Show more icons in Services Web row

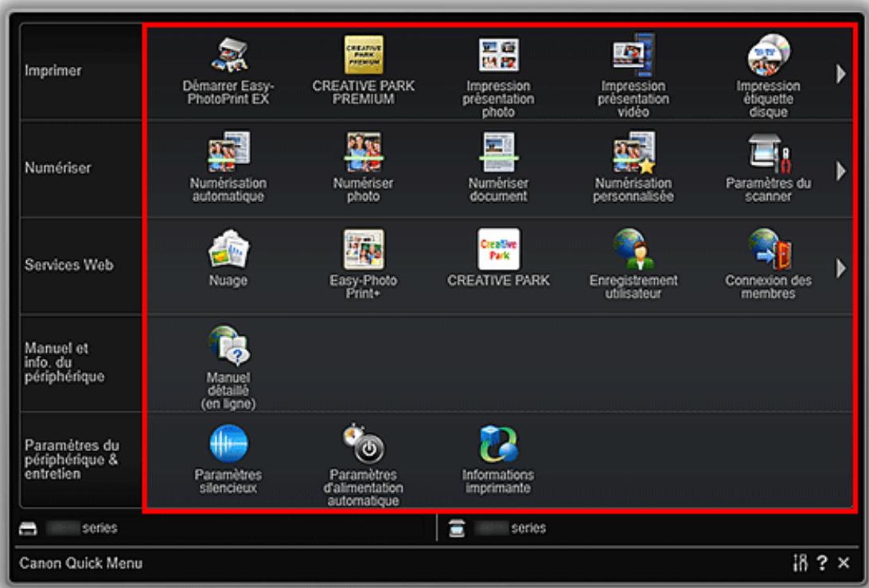pos(840,268)
